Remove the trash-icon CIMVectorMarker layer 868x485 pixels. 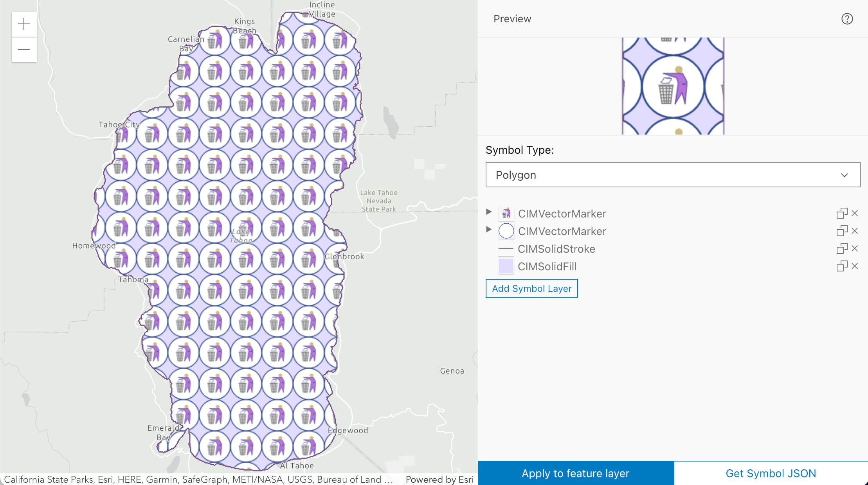[x=855, y=213]
